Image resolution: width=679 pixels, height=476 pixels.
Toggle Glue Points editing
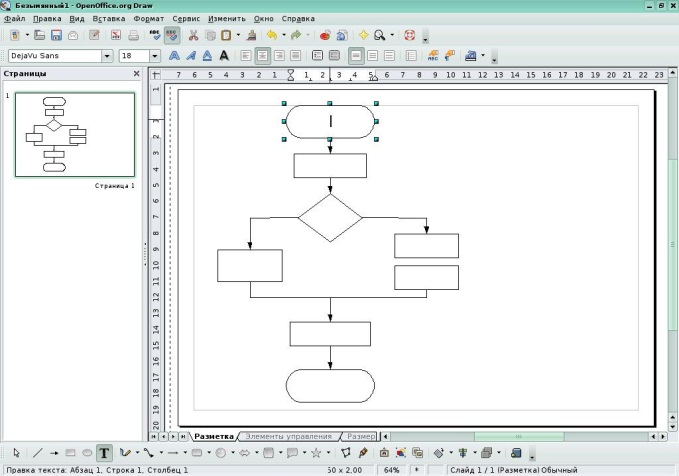[x=363, y=453]
